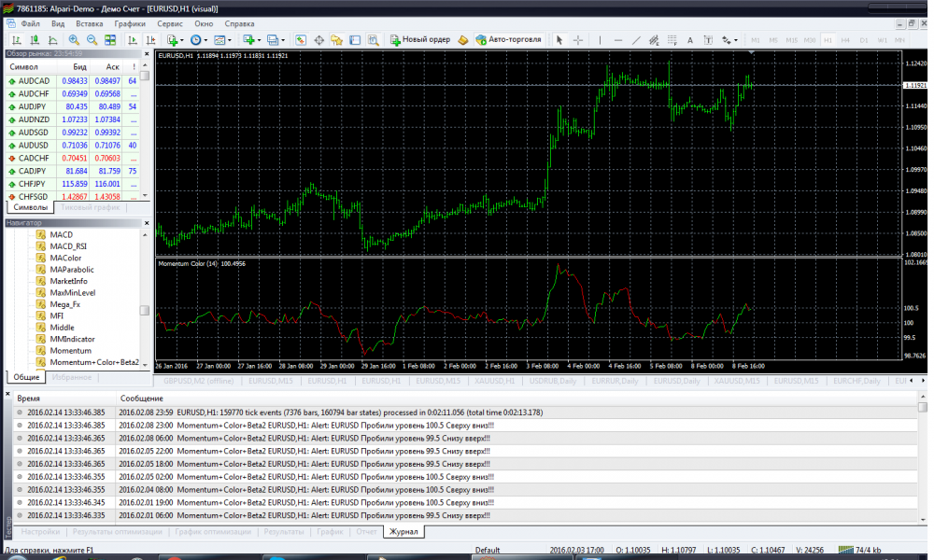Open the Графики menu
Viewport: 934px width, 560px height.
coord(130,24)
